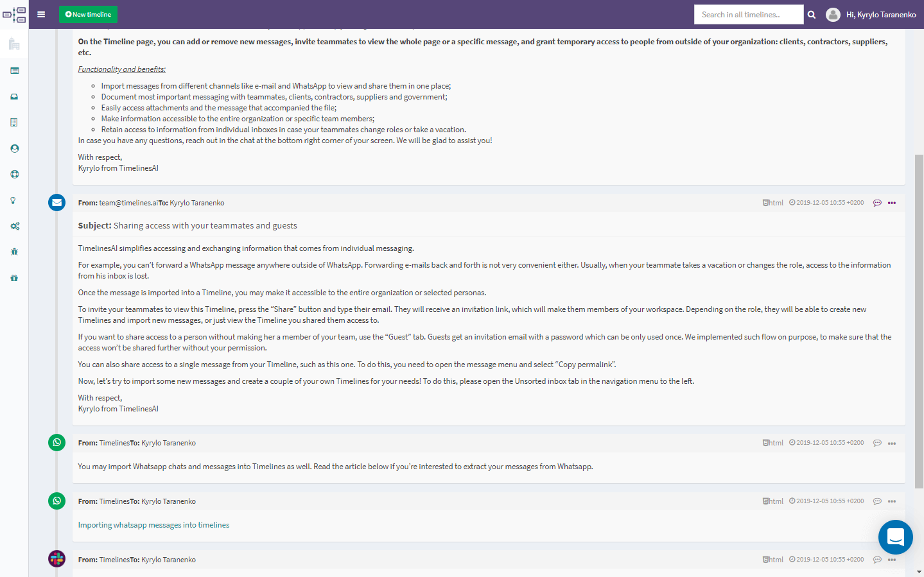This screenshot has width=924, height=577.
Task: Open the ellipsis menu on the WhatsApp message
Action: tap(892, 442)
